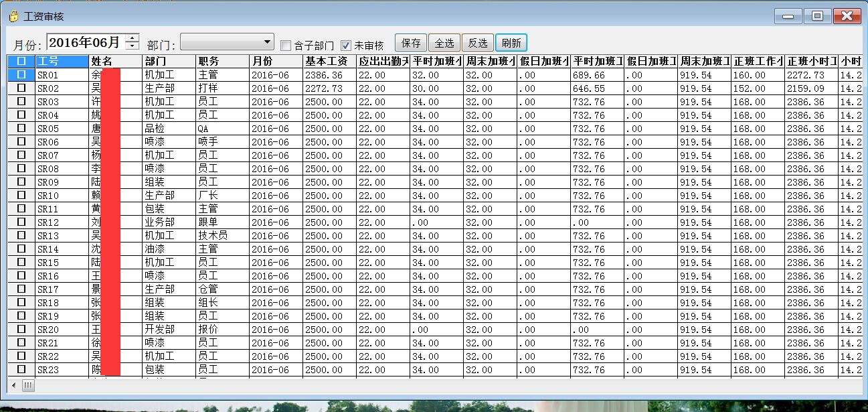Check the checkbox for employee SR05

click(21, 129)
